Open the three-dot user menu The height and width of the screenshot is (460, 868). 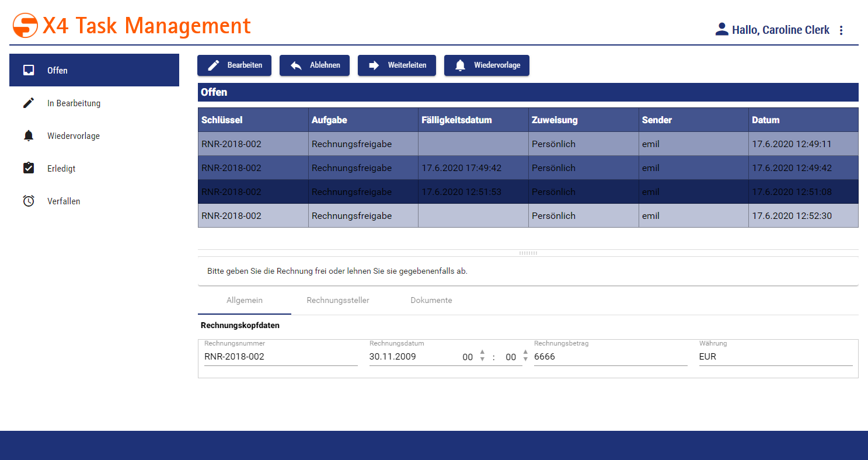841,30
